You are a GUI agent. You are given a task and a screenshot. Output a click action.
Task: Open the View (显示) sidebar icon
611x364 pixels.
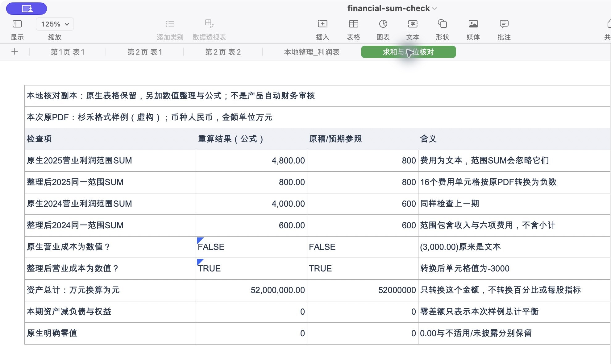click(x=17, y=24)
